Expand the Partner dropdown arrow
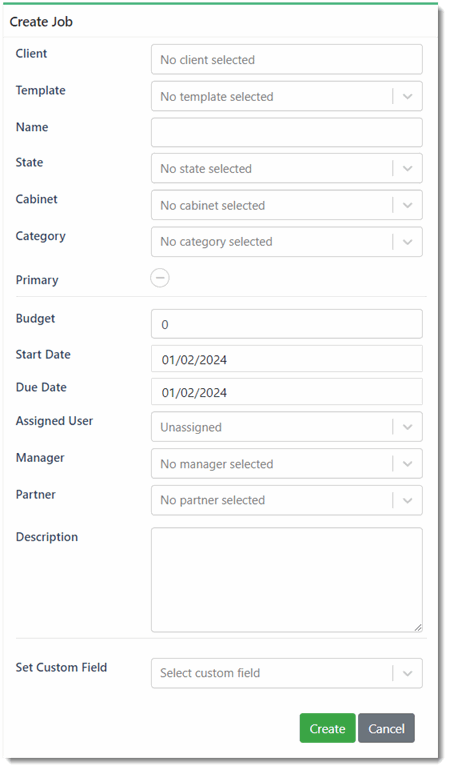This screenshot has width=450, height=770. click(x=407, y=500)
